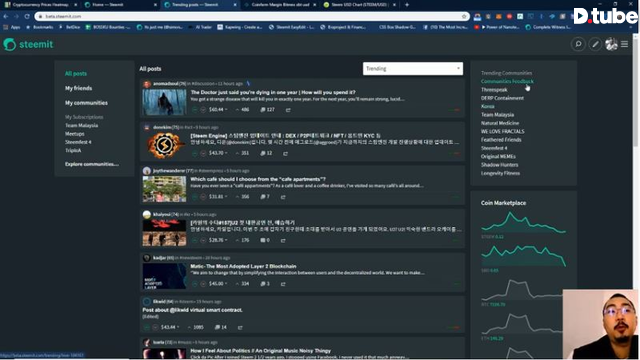Click the Steem Engine post thumbnail
The height and width of the screenshot is (360, 640).
point(164,146)
